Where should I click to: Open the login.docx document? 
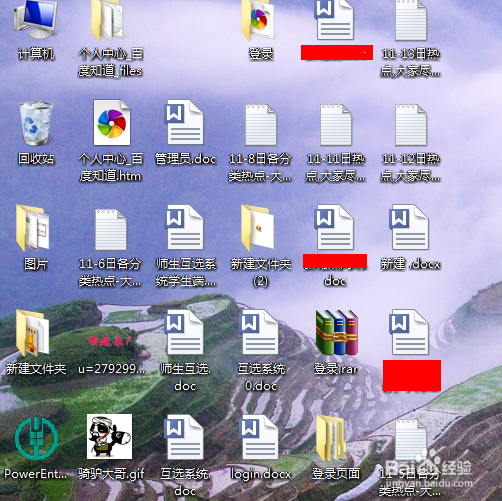point(260,437)
